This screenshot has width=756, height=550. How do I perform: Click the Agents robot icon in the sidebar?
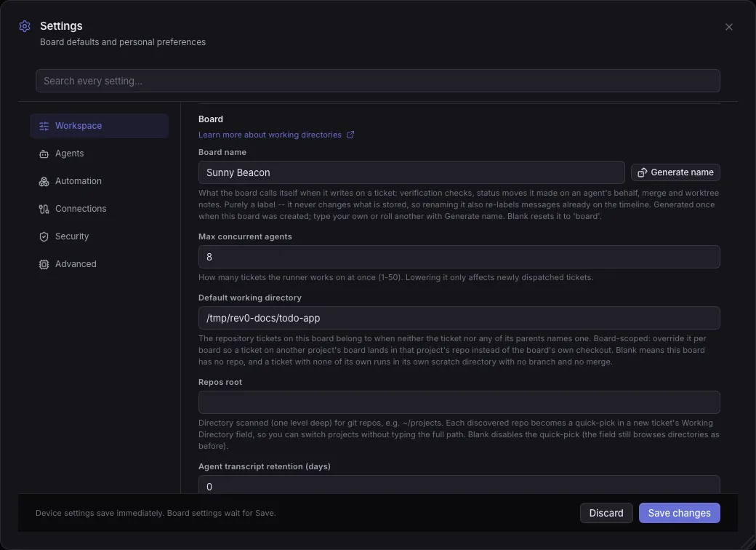(44, 154)
